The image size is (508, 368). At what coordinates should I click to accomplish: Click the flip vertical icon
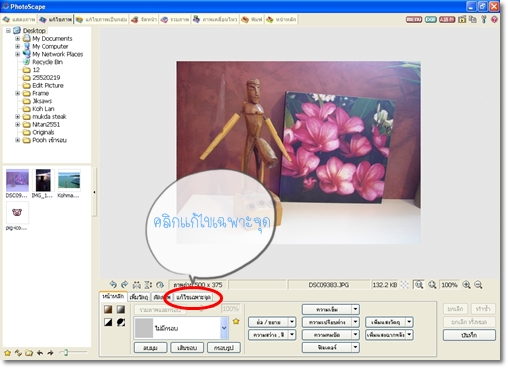pos(148,285)
